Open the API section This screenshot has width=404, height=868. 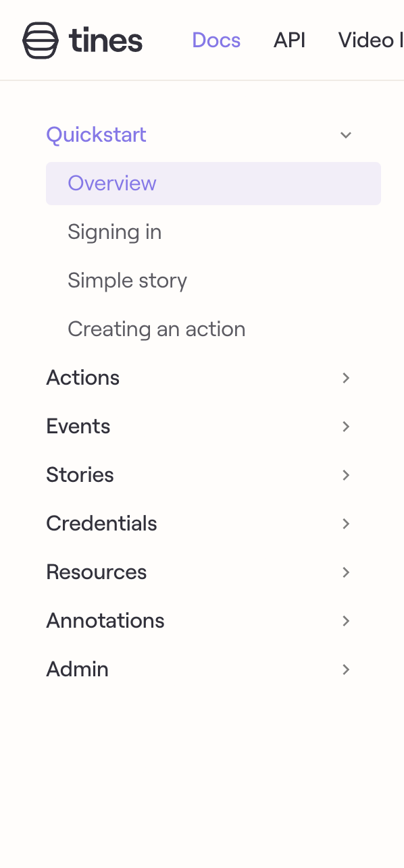(289, 40)
